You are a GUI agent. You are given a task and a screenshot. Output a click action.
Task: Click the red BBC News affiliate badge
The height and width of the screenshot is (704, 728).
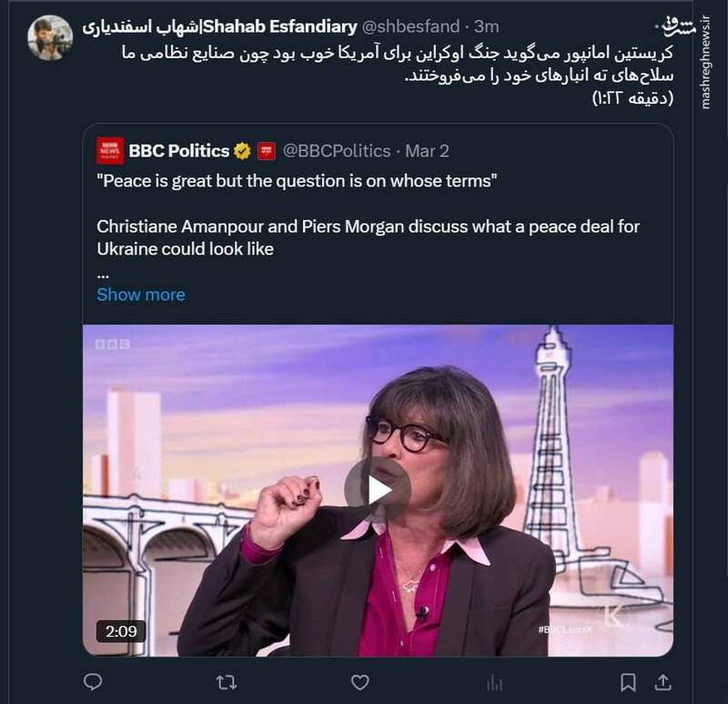[x=266, y=151]
